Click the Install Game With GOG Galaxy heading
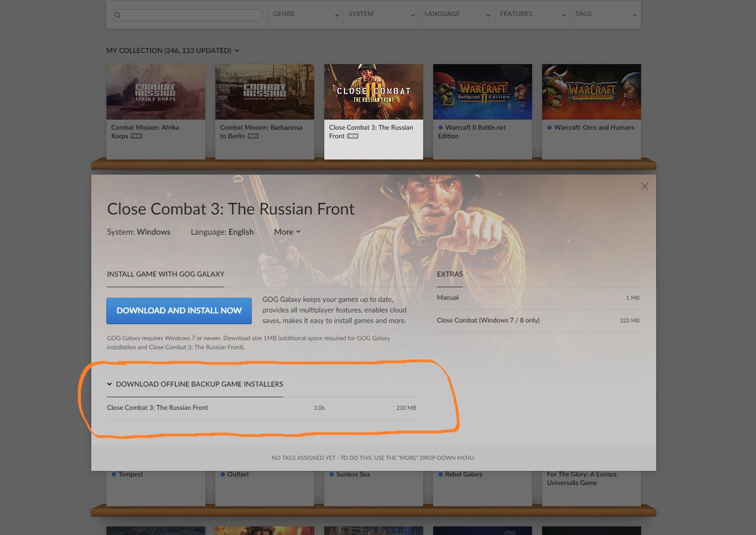The height and width of the screenshot is (535, 756). tap(165, 274)
